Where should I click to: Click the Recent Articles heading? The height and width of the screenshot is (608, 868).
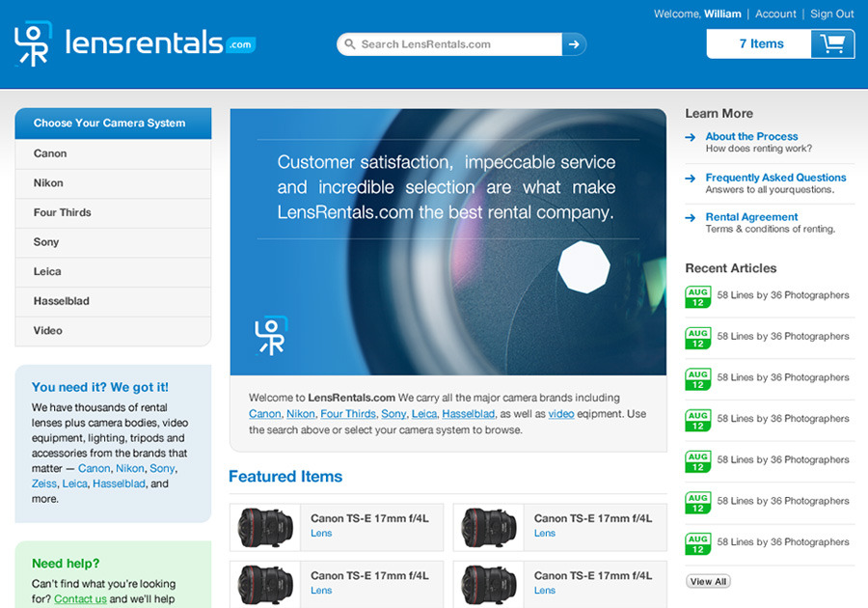click(731, 268)
